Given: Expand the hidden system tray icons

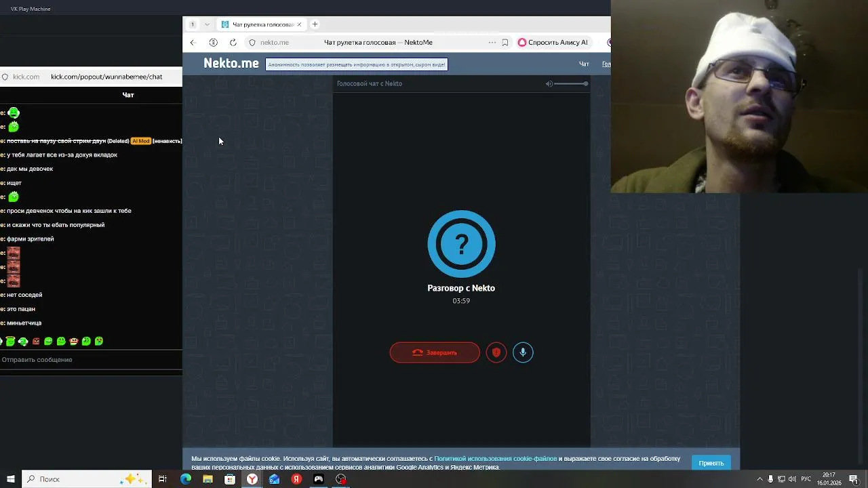Looking at the screenshot, I should [759, 479].
